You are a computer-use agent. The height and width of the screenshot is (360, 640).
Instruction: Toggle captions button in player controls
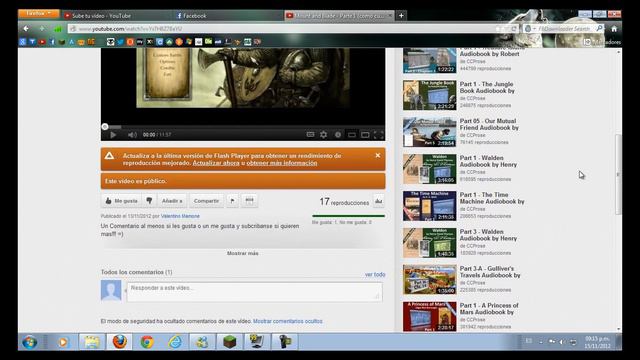[310, 134]
